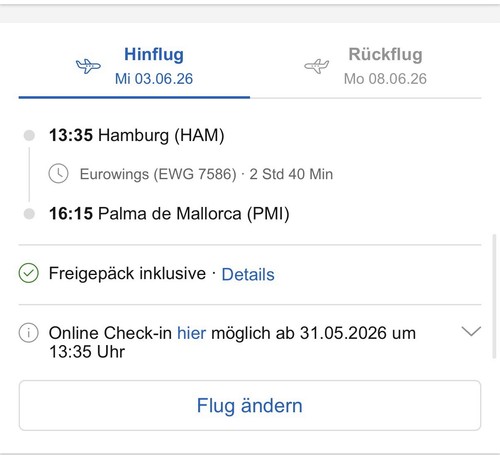Open the online check-in 'hier' link
Image resolution: width=500 pixels, height=455 pixels.
point(192,333)
